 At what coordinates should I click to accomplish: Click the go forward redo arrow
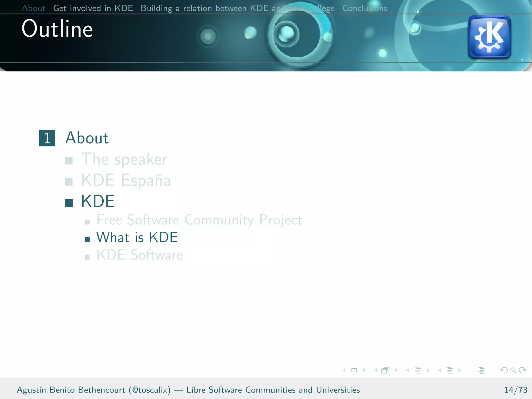pyautogui.click(x=523, y=370)
